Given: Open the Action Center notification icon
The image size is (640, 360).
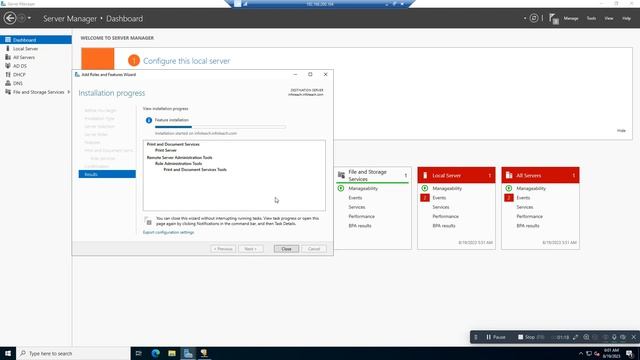Looking at the screenshot, I should [x=630, y=353].
